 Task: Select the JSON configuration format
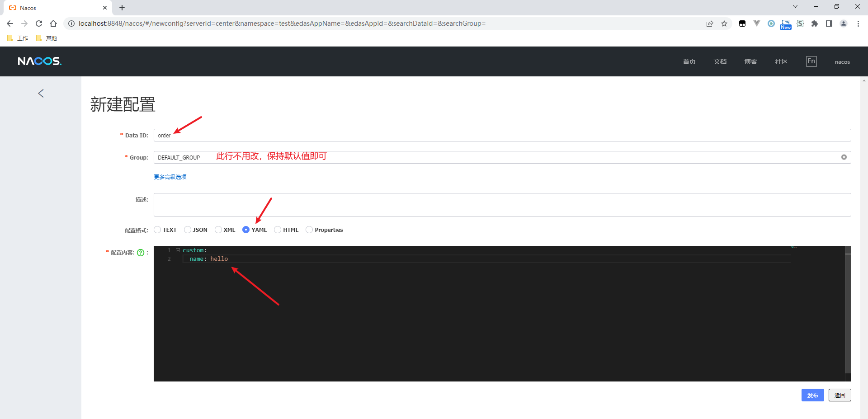(187, 230)
